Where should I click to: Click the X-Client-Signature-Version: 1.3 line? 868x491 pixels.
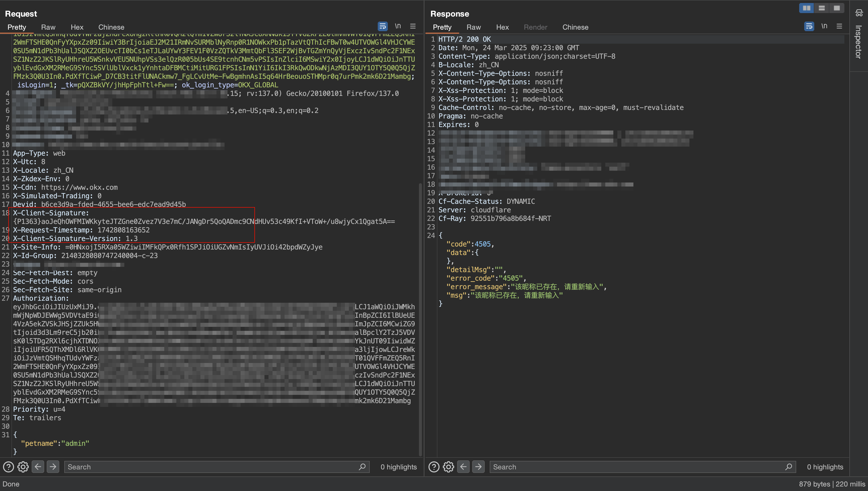pos(75,238)
